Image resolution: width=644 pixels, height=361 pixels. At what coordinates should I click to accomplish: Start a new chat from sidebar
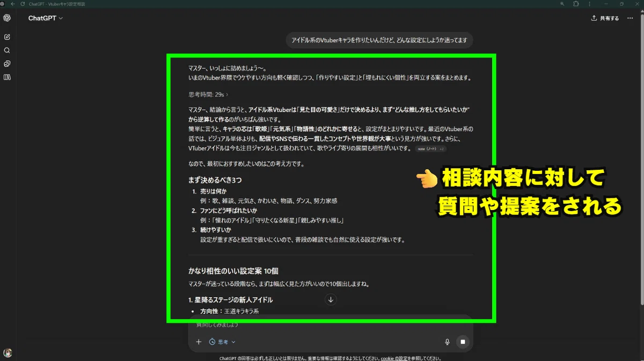(x=7, y=37)
